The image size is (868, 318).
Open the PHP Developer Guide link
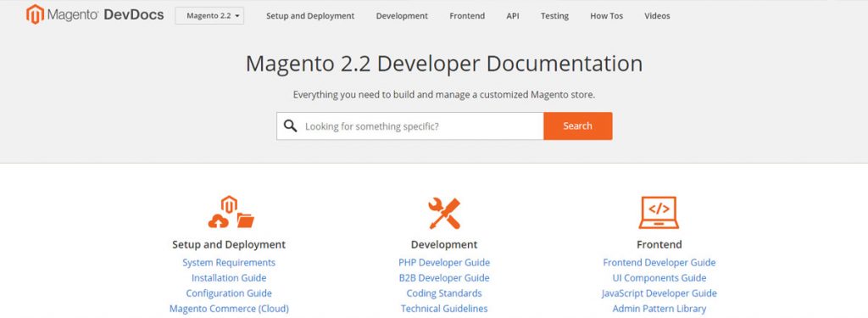click(444, 263)
